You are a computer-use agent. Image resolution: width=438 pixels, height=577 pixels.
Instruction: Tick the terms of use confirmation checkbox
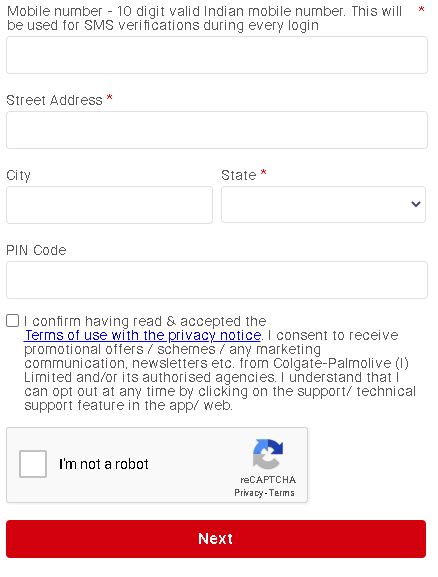tap(13, 321)
